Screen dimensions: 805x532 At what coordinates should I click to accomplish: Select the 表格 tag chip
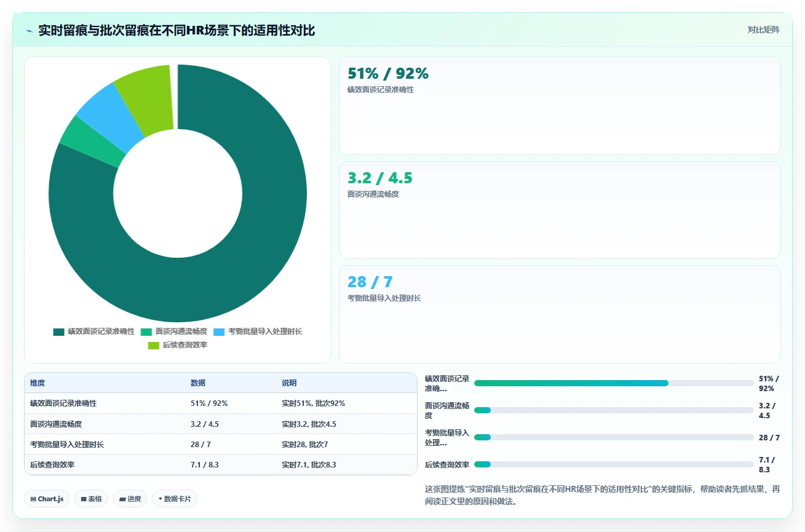[91, 499]
